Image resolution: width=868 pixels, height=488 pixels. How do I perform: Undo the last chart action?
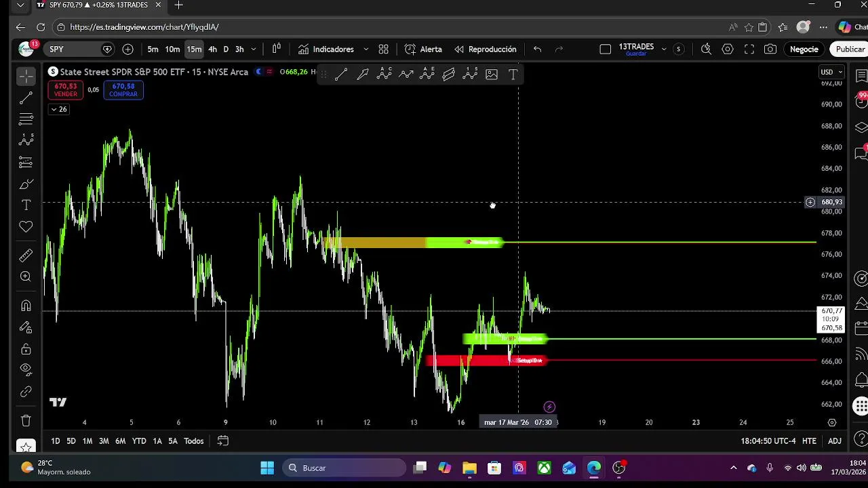tap(537, 49)
